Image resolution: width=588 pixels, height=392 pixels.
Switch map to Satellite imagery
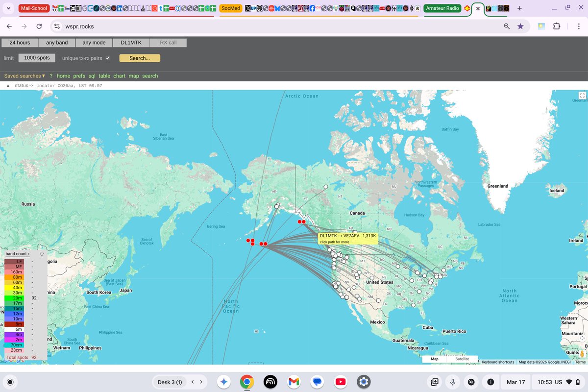pyautogui.click(x=462, y=359)
